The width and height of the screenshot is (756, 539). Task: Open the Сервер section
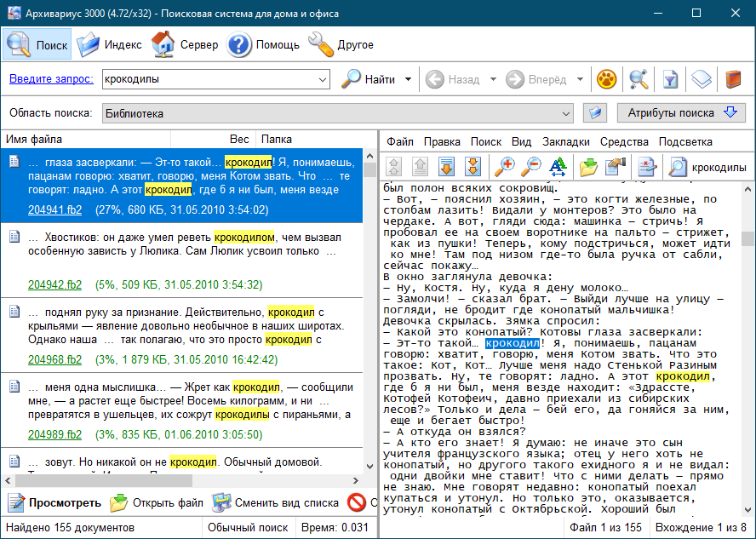[x=185, y=44]
